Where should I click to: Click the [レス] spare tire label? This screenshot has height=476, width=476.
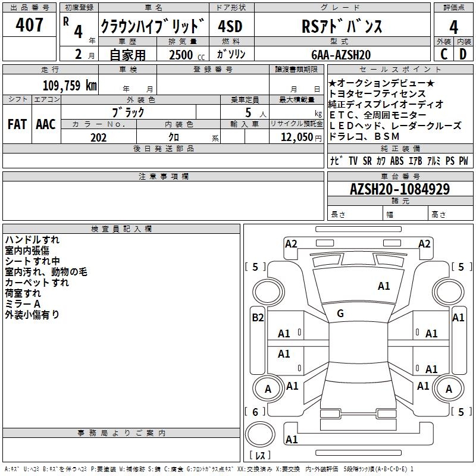[260, 455]
